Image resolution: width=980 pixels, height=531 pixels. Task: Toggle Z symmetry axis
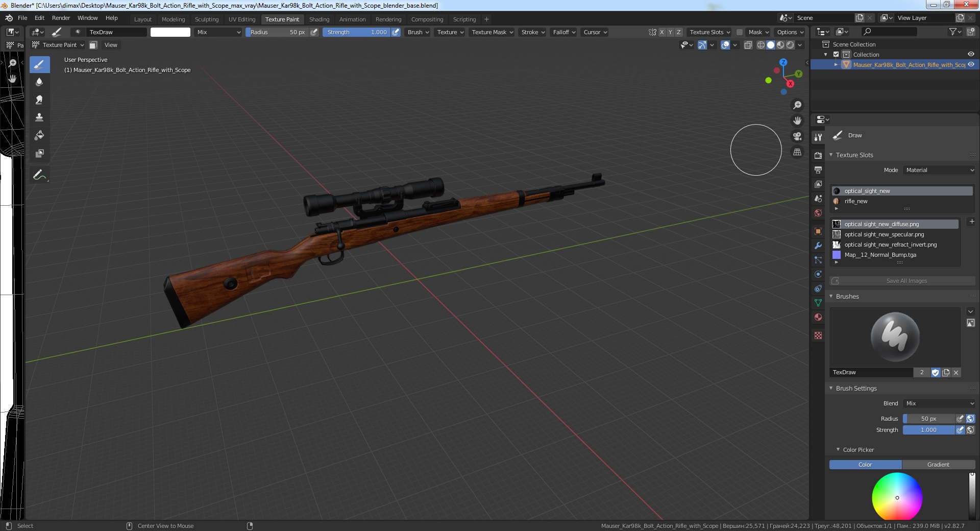(678, 32)
